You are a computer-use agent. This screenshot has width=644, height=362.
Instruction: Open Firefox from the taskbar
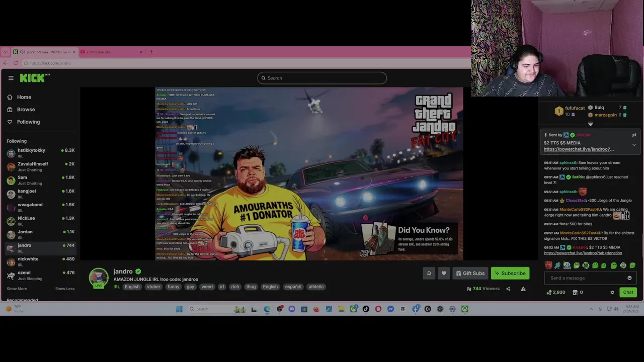tap(316, 309)
